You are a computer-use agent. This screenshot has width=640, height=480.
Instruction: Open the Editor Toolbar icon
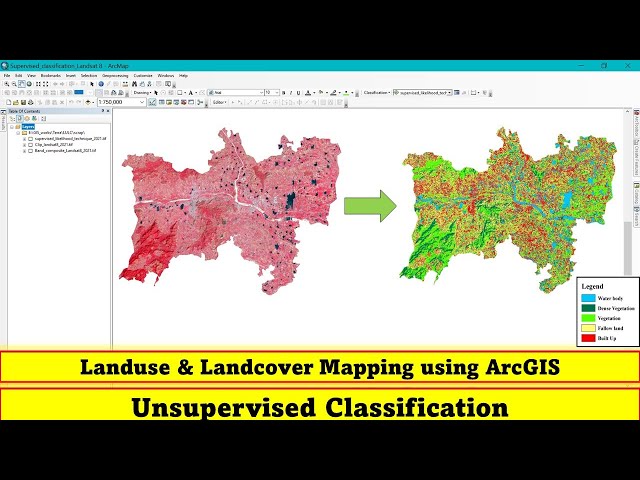(152, 102)
